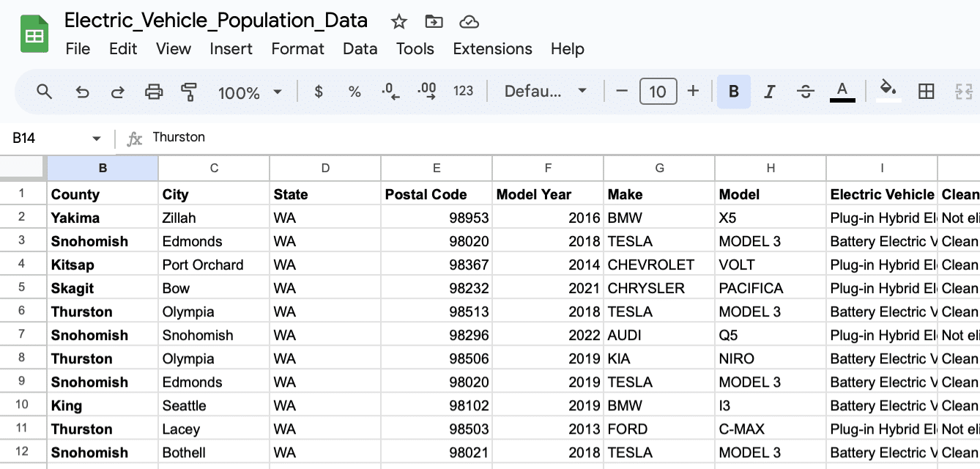Open the Tools menu
This screenshot has width=980, height=469.
(415, 49)
